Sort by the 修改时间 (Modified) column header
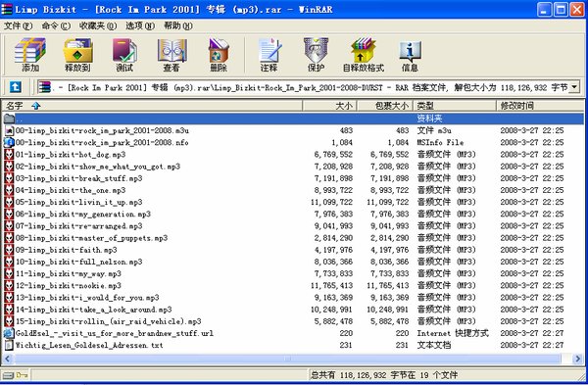 point(540,106)
